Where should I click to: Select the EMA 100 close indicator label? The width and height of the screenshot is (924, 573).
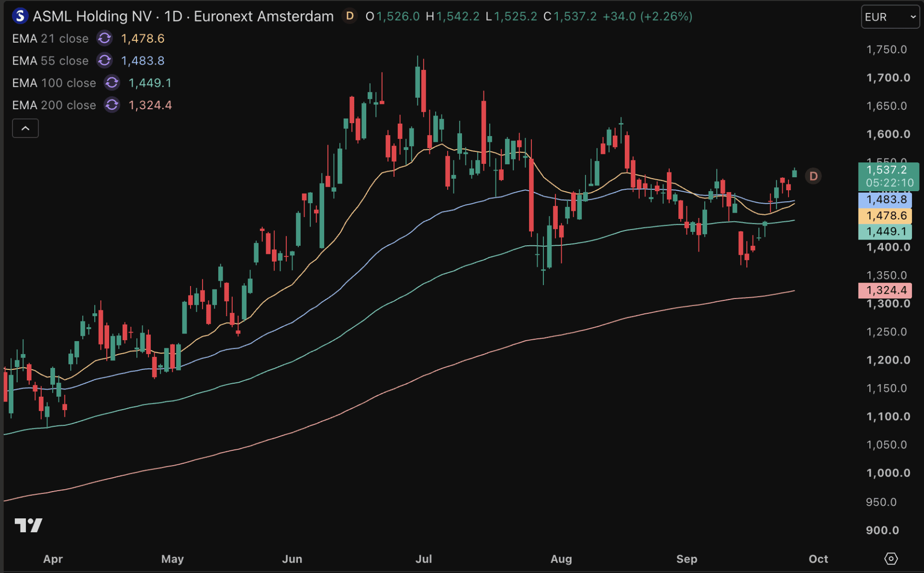54,83
